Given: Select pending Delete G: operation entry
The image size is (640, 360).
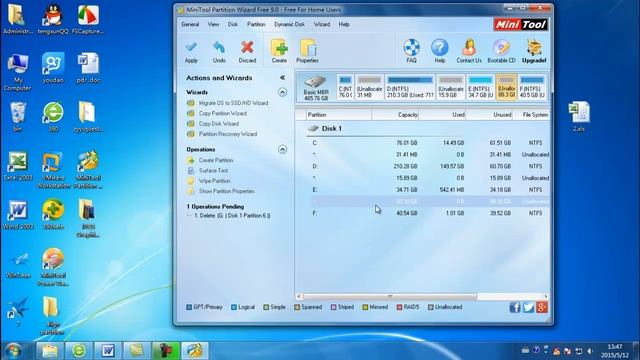Looking at the screenshot, I should pyautogui.click(x=232, y=216).
